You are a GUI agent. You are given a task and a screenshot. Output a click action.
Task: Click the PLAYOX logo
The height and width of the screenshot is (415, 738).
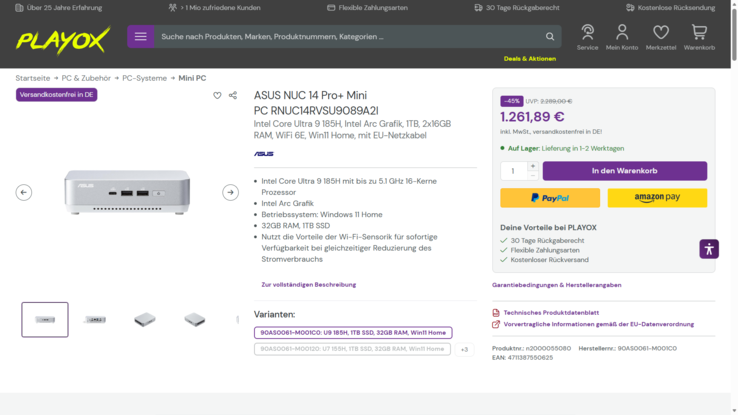63,40
